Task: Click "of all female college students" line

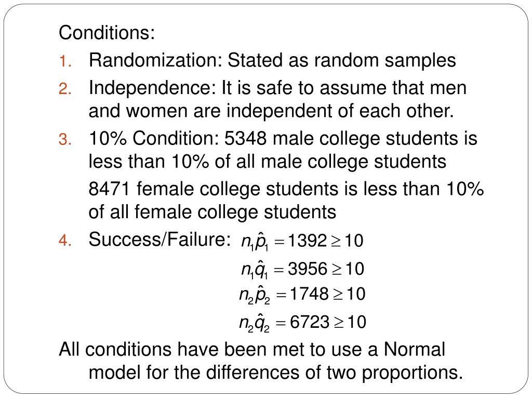Action: coord(212,212)
